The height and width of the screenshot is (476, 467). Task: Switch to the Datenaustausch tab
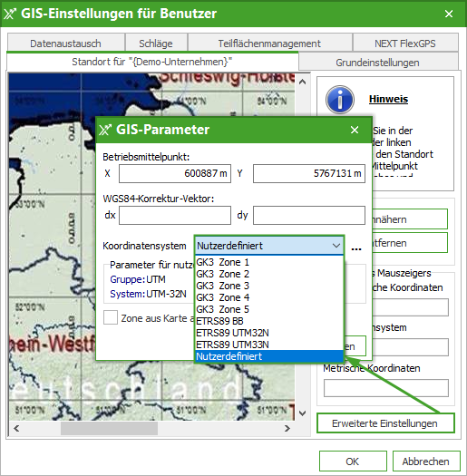[x=65, y=44]
